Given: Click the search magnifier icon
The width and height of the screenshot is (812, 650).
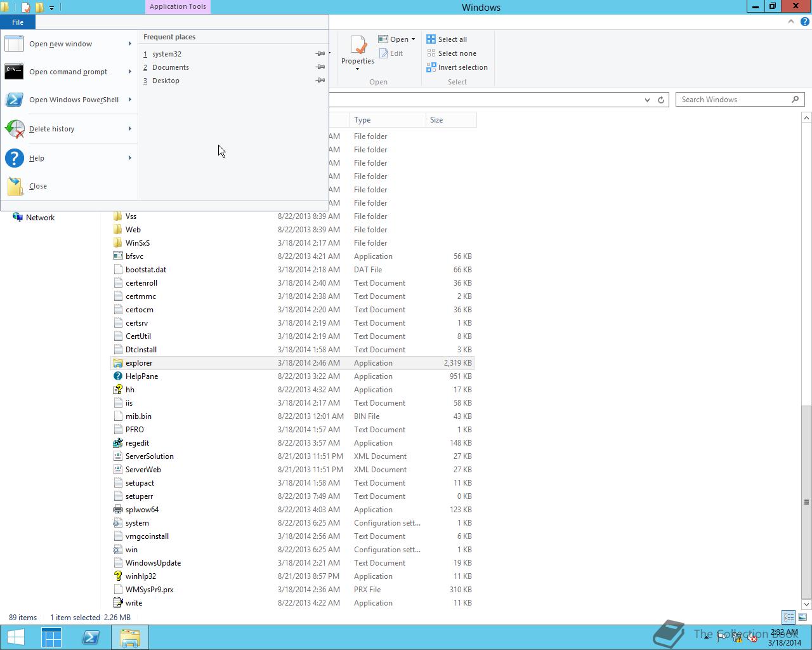Looking at the screenshot, I should [x=795, y=100].
